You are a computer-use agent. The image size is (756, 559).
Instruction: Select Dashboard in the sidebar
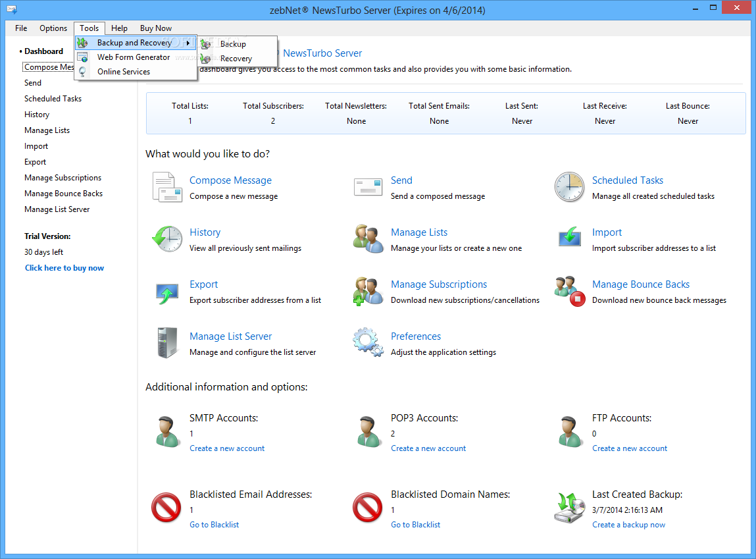[44, 51]
